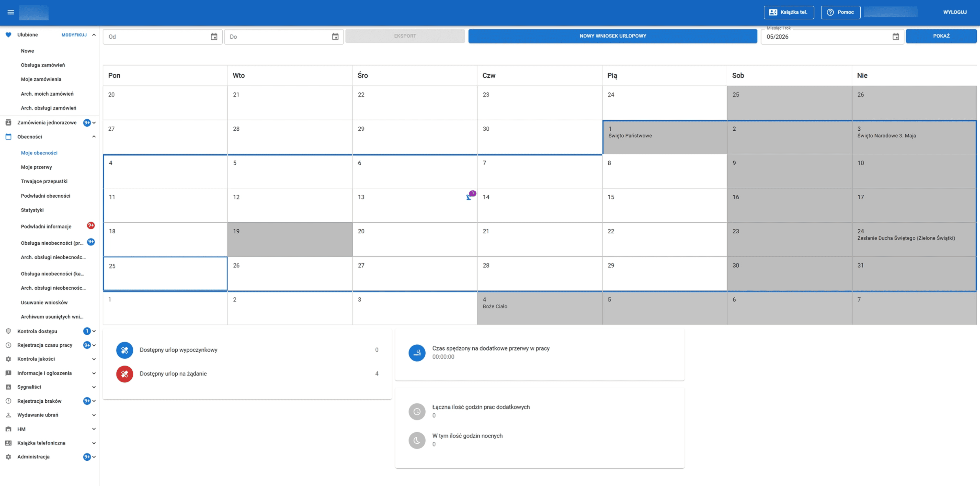Click the Miesiąc i rok field 05/2026
980x486 pixels.
(832, 37)
